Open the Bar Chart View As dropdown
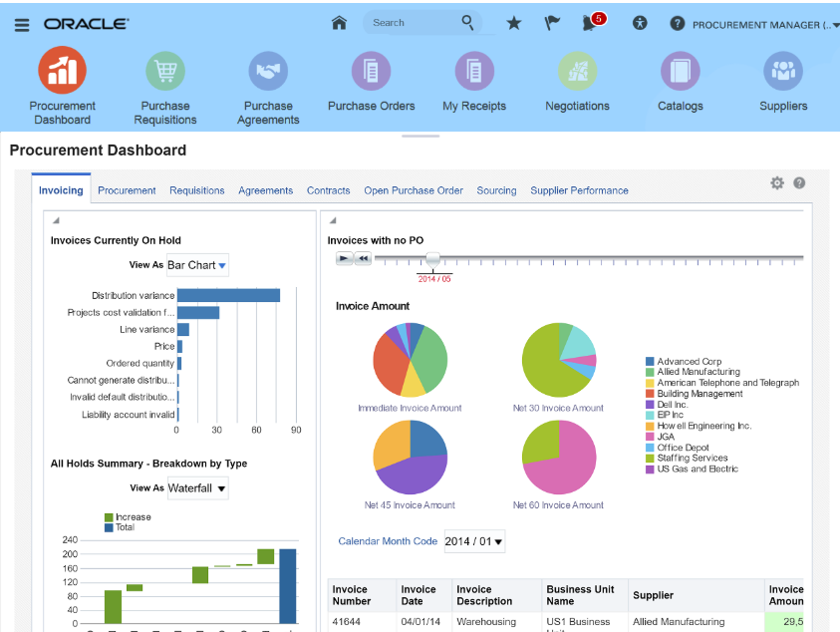The image size is (840, 632). (197, 265)
